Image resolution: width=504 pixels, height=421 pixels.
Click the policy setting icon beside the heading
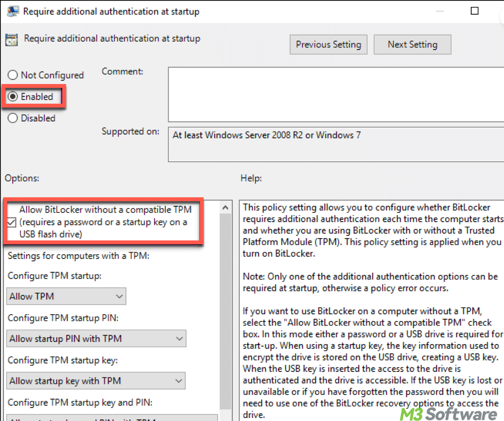tap(11, 39)
